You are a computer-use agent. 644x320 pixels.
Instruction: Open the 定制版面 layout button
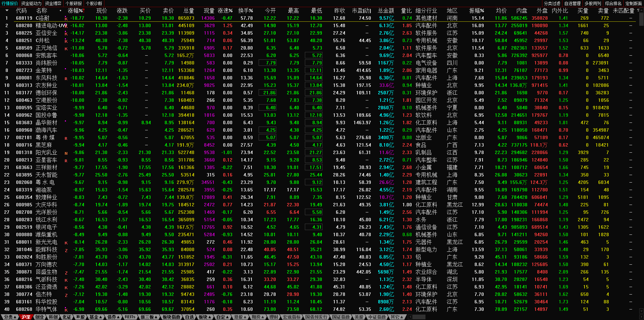coord(633,3)
